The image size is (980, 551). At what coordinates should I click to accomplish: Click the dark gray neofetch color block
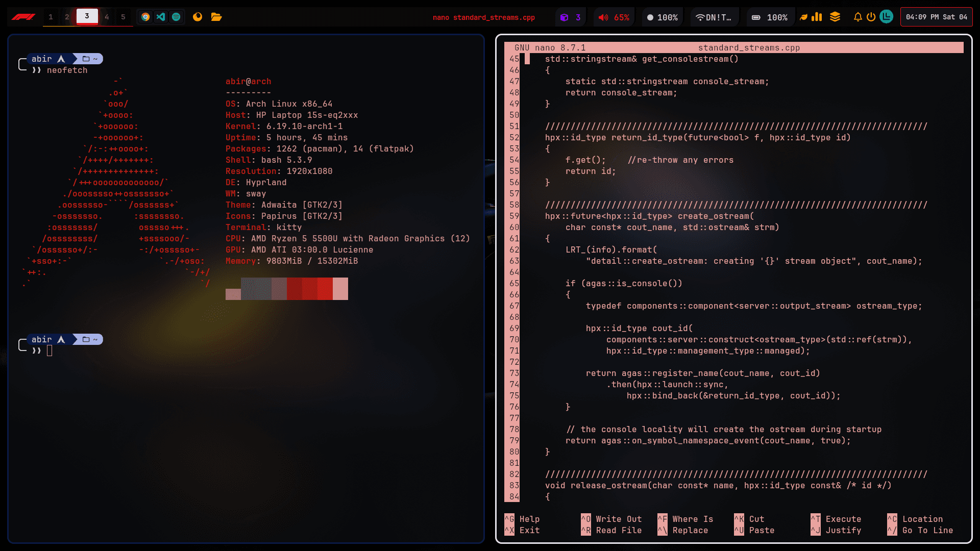point(256,289)
